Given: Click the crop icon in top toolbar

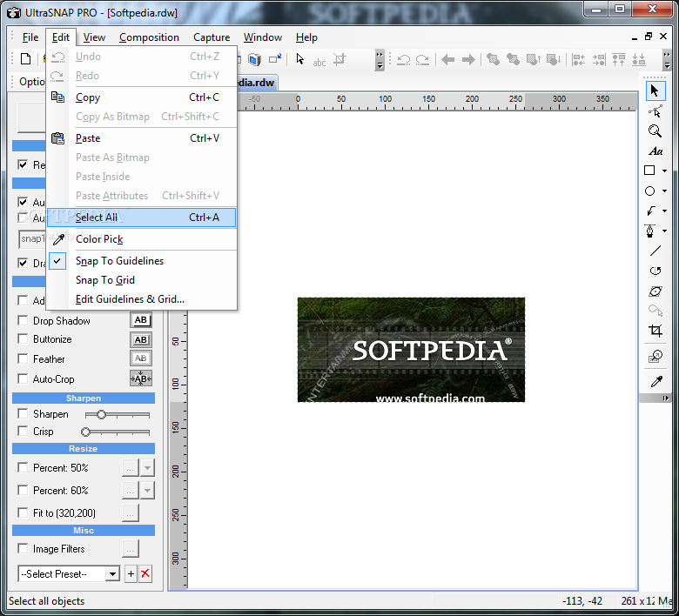Looking at the screenshot, I should click(339, 59).
